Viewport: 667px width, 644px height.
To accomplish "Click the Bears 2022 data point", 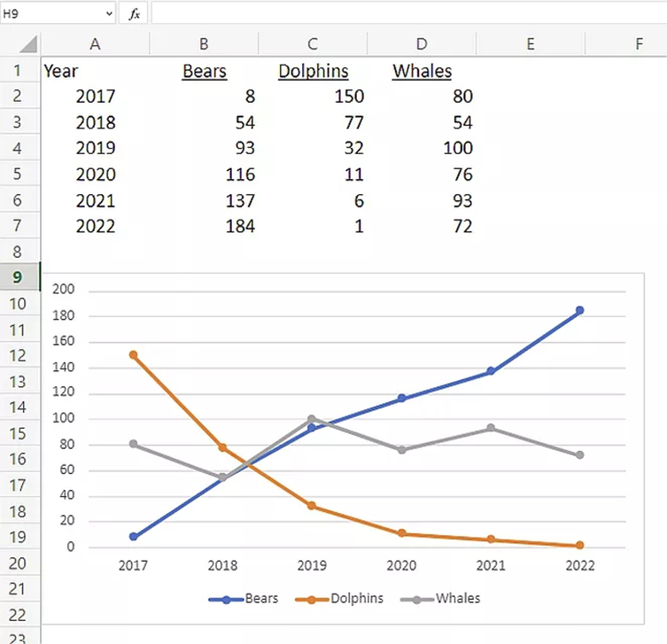I will tap(580, 311).
